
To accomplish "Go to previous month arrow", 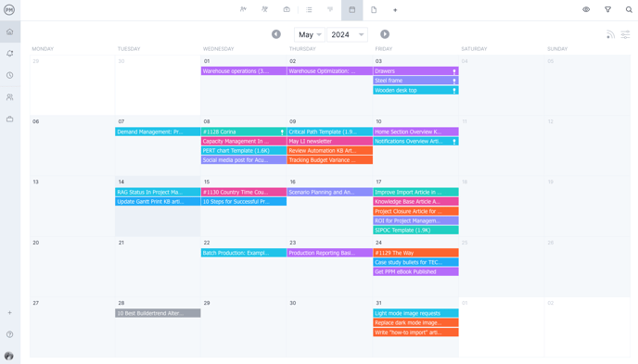I will (276, 34).
